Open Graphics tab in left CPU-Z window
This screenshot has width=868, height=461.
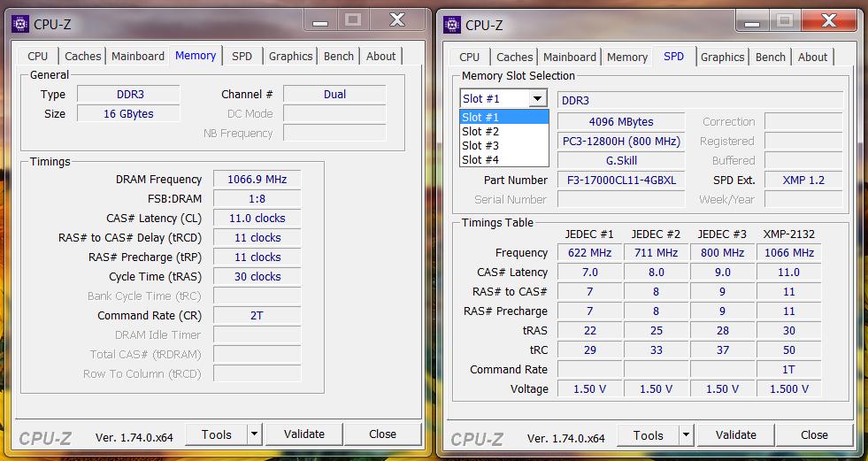[290, 56]
